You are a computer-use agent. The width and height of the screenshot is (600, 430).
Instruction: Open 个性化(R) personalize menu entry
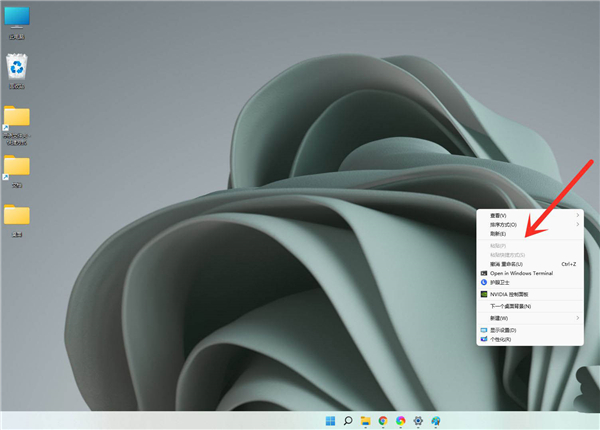coord(500,339)
